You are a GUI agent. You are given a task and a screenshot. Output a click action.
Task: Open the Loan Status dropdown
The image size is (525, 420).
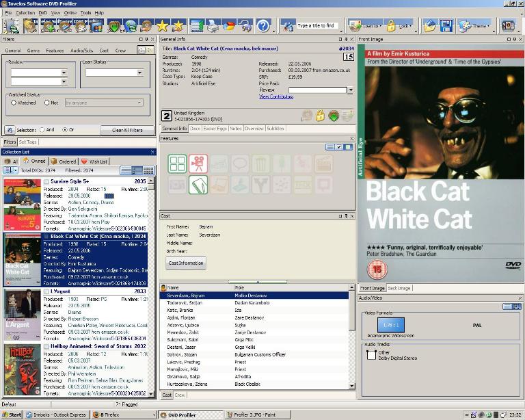pyautogui.click(x=139, y=73)
